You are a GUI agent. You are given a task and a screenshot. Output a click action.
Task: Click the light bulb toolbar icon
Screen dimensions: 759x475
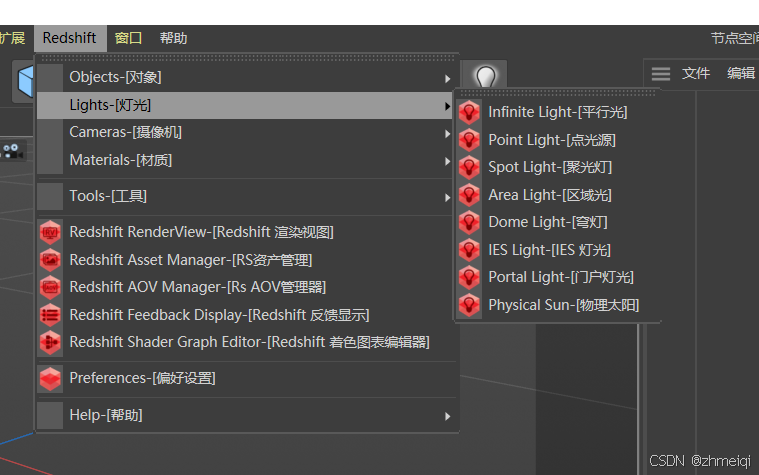click(485, 76)
